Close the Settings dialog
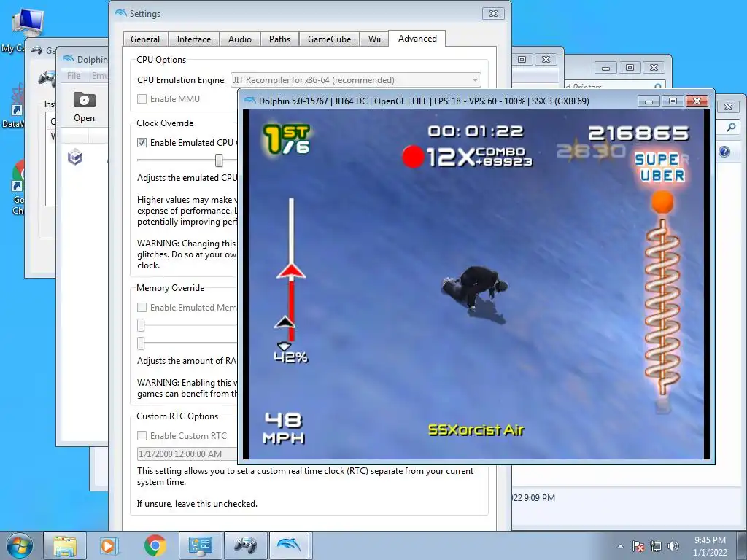Image resolution: width=747 pixels, height=560 pixels. coord(494,13)
